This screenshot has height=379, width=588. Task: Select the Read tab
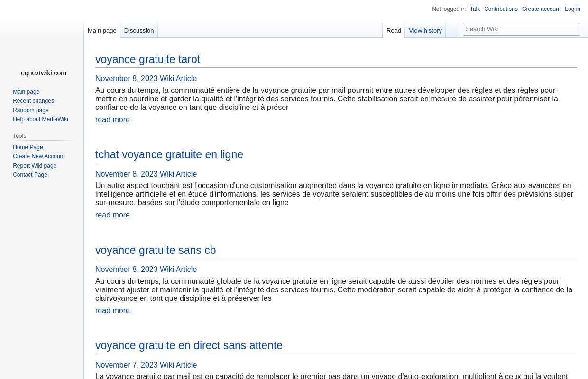(x=394, y=30)
